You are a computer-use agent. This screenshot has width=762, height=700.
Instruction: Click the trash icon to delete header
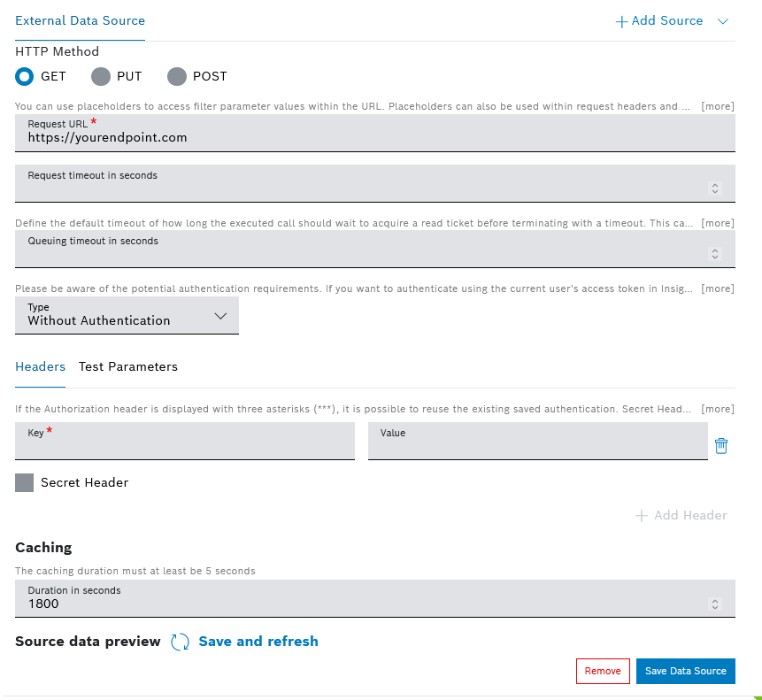pos(721,446)
